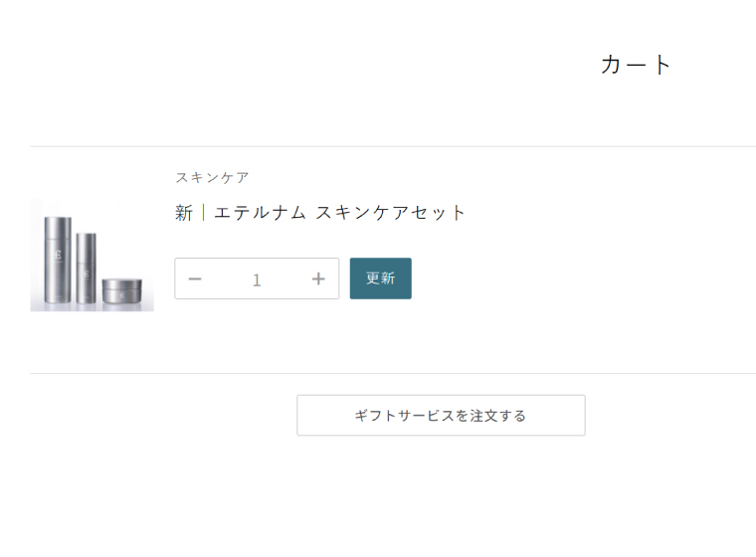
Task: Decrease quantity with the minus icon
Action: coord(195,279)
